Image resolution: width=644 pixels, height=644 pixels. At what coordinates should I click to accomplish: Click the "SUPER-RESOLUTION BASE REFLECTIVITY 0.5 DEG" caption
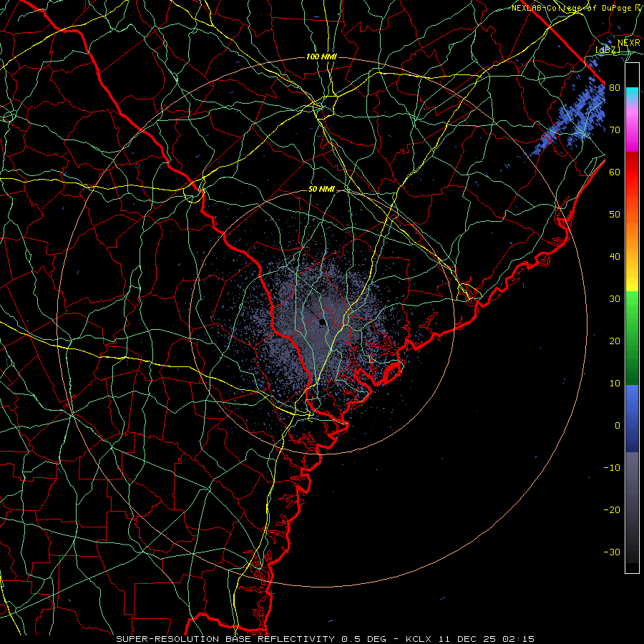click(x=251, y=639)
